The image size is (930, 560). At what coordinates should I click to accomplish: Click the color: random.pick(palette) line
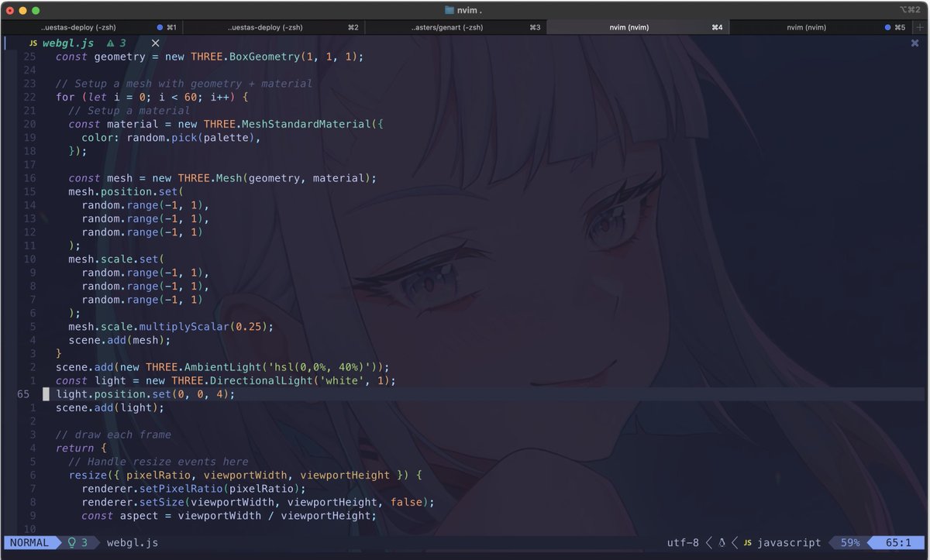pos(171,138)
